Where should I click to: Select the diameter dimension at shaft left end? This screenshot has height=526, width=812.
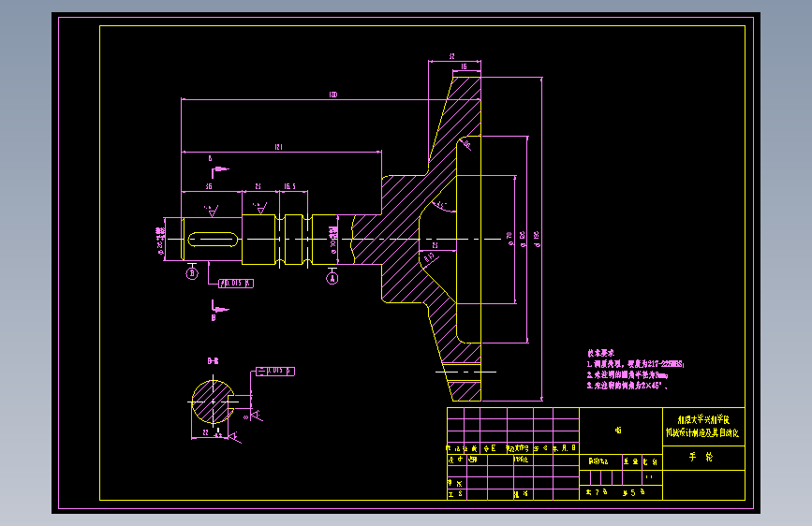coord(160,242)
